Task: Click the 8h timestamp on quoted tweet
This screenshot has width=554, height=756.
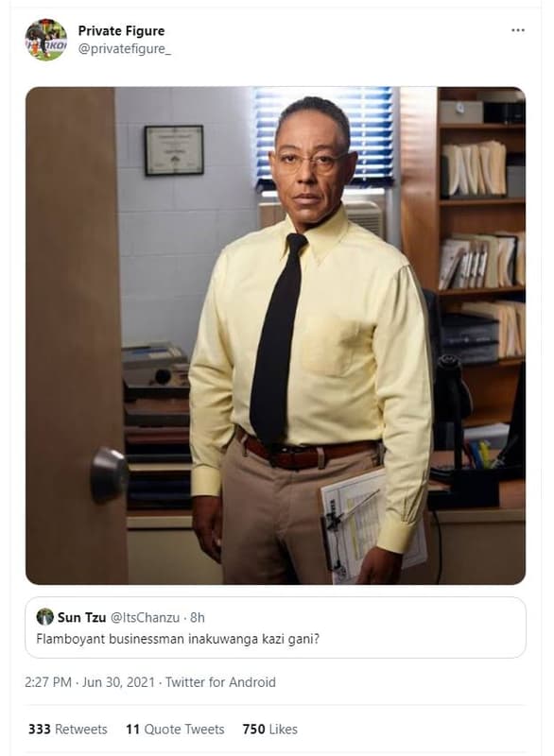Action: coord(198,618)
